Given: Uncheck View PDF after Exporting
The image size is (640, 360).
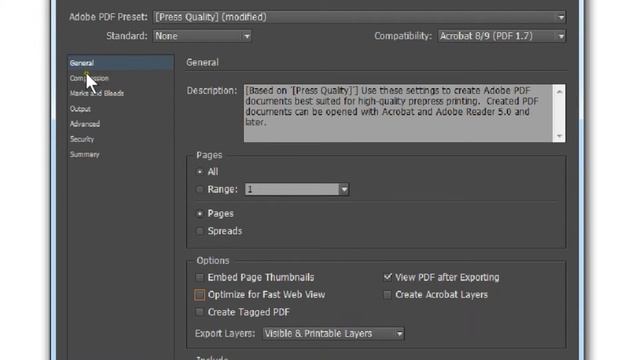Looking at the screenshot, I should (387, 277).
